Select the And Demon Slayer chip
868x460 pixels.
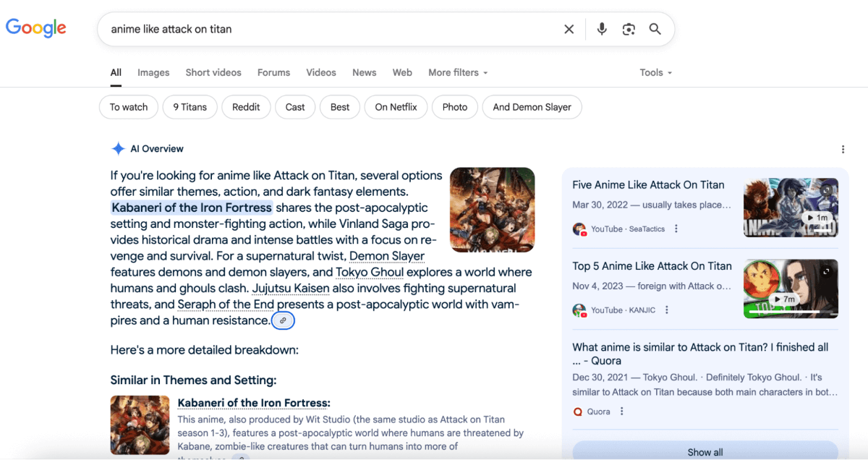pyautogui.click(x=532, y=107)
